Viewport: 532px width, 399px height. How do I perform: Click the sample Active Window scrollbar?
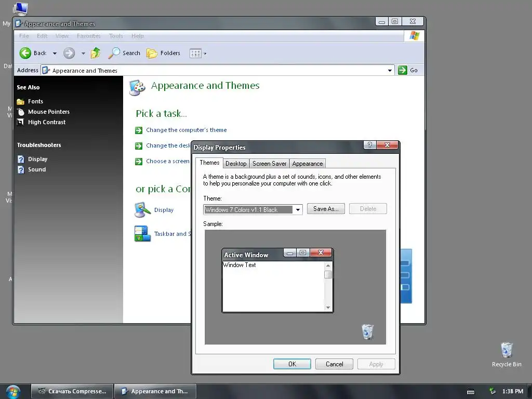coord(328,286)
